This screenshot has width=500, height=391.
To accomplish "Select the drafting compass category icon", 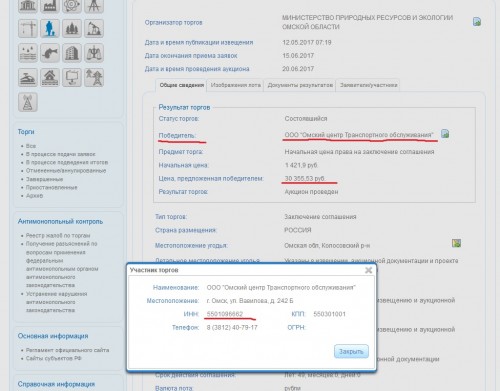I will [x=94, y=5].
